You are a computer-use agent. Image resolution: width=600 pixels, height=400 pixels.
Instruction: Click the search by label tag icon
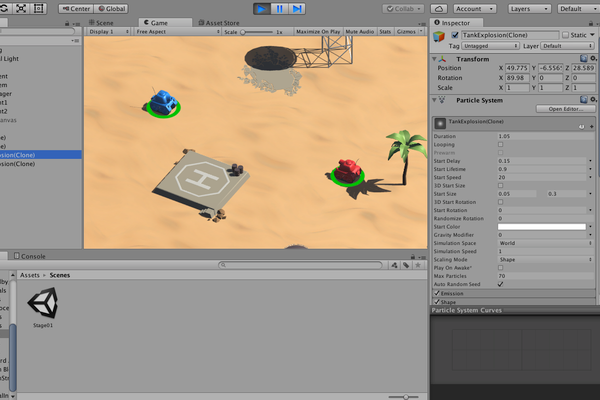406,265
